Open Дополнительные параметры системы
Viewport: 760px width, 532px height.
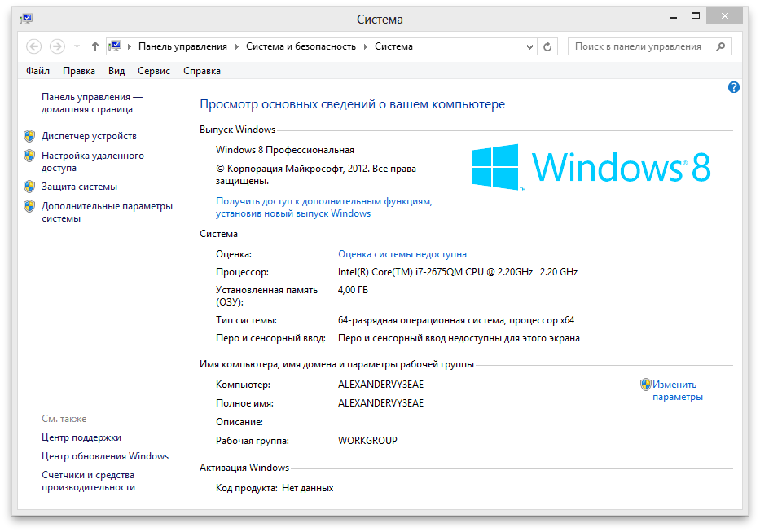(107, 212)
